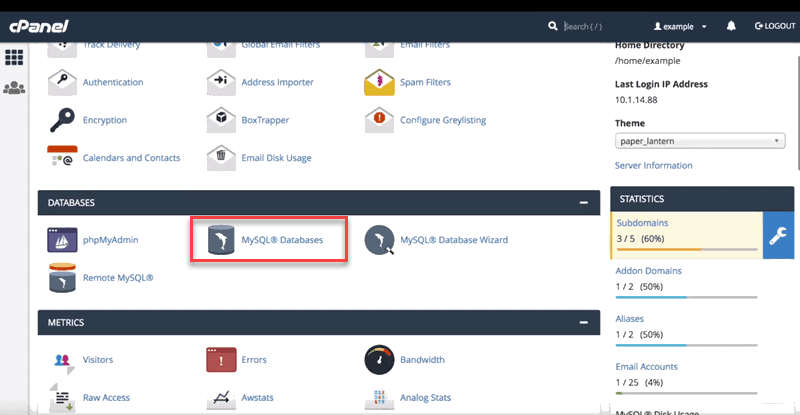Open the phpMyAdmin icon

coord(63,240)
